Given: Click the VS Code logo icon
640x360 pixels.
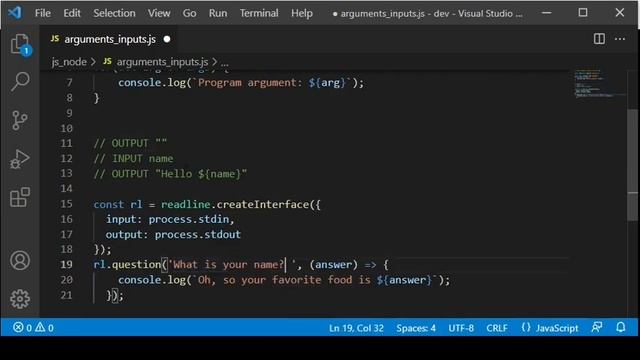Looking at the screenshot, I should click(15, 13).
